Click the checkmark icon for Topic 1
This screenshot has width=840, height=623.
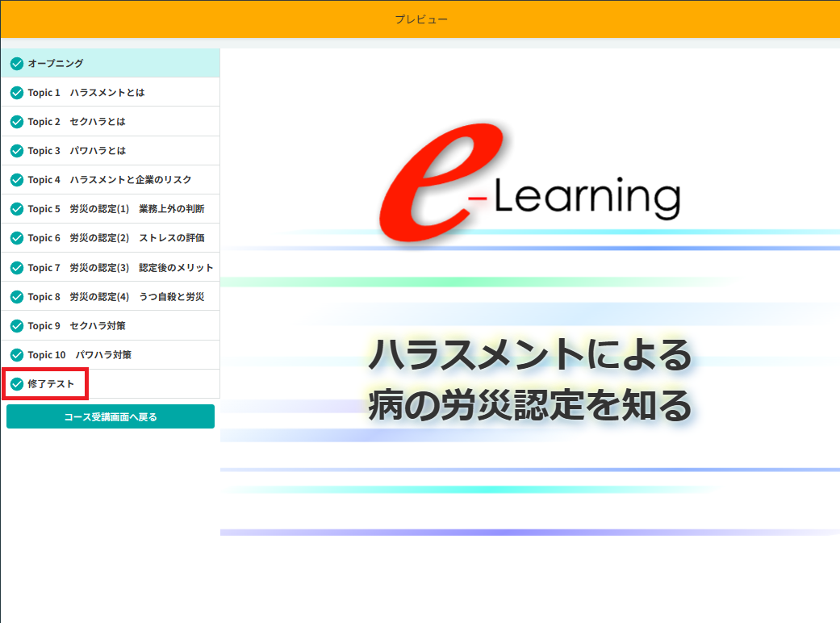coord(17,93)
